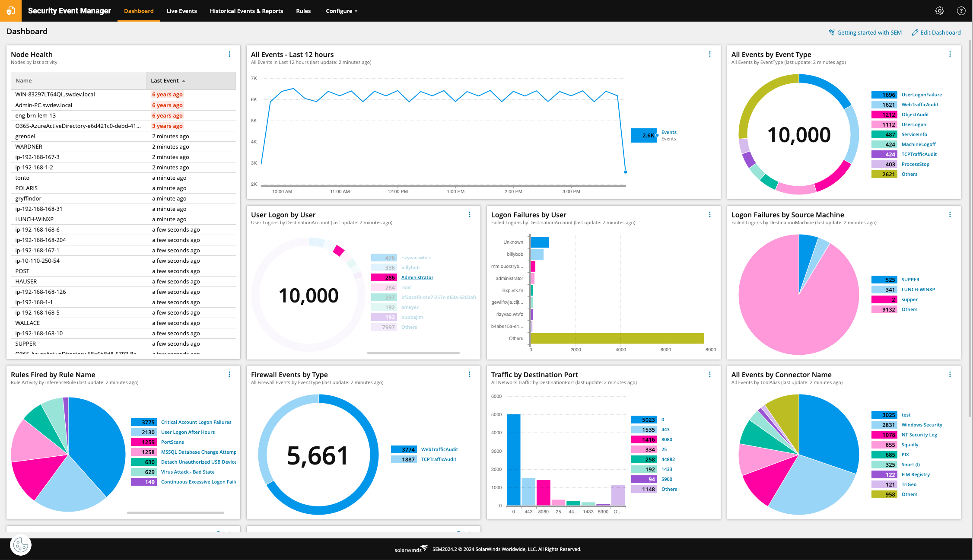Open Rules Fired by Rule Name widget menu
This screenshot has height=560, width=973.
(229, 374)
